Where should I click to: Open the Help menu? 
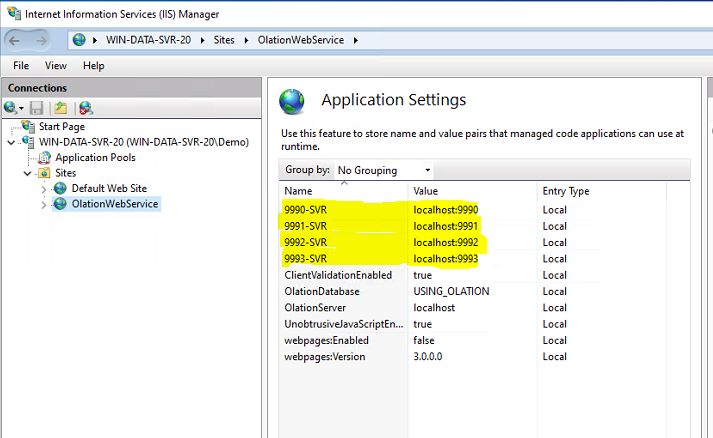93,66
